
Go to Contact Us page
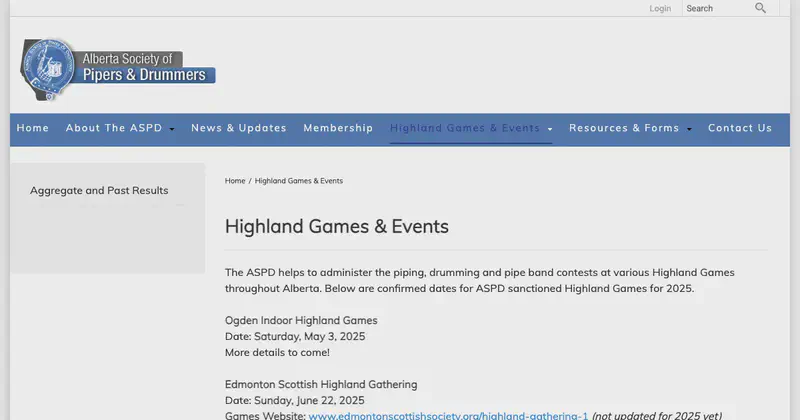coord(740,128)
